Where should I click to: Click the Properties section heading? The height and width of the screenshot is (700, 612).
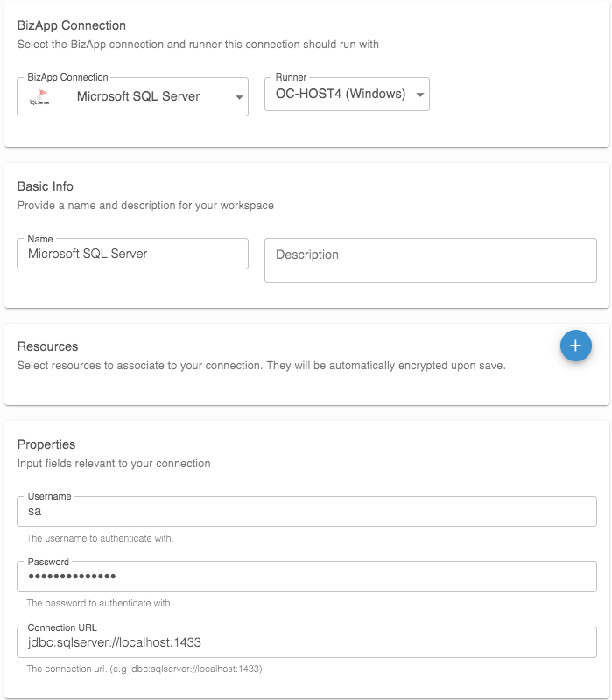(46, 444)
